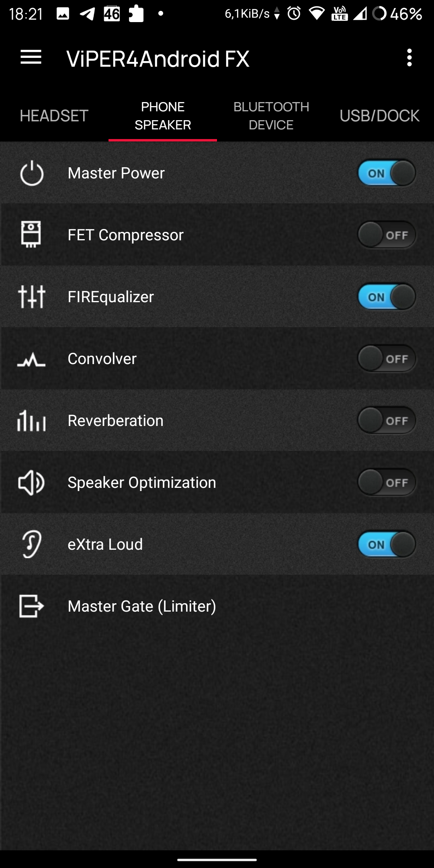
Task: Expand the Master Gate (Limiter) section
Action: [142, 606]
